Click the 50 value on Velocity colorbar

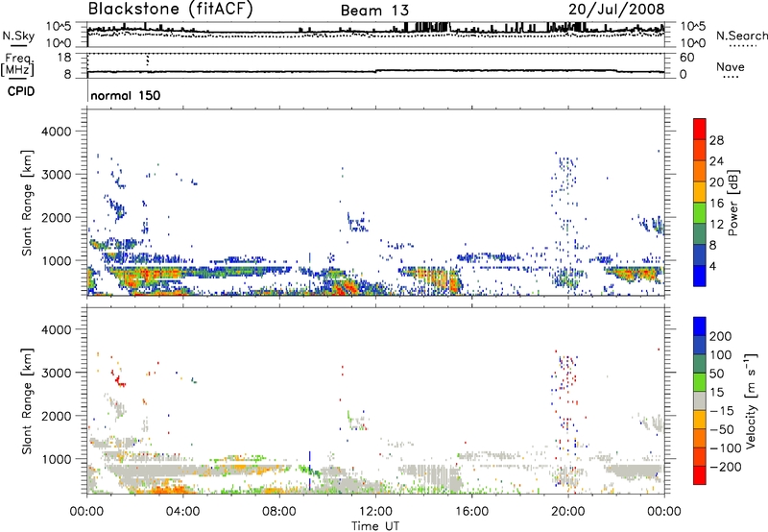tap(716, 374)
